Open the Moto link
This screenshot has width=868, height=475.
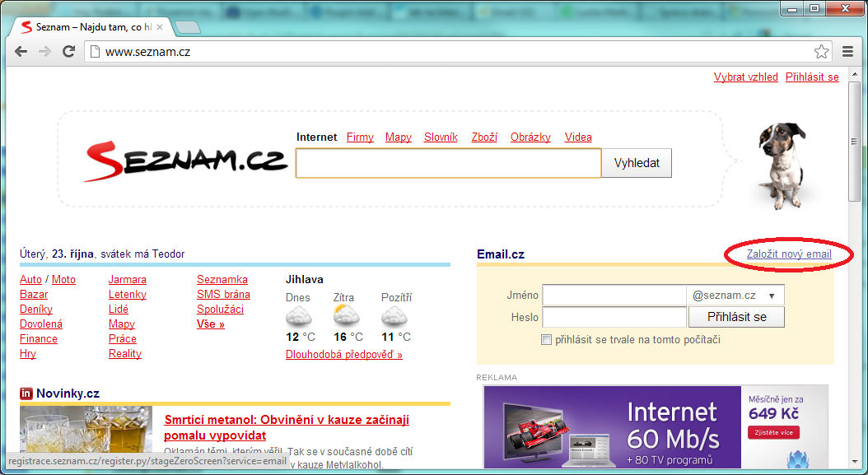pos(63,280)
